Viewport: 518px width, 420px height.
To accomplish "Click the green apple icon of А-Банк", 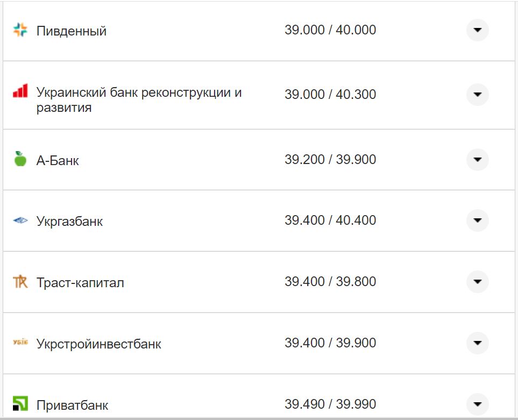I will [x=20, y=160].
